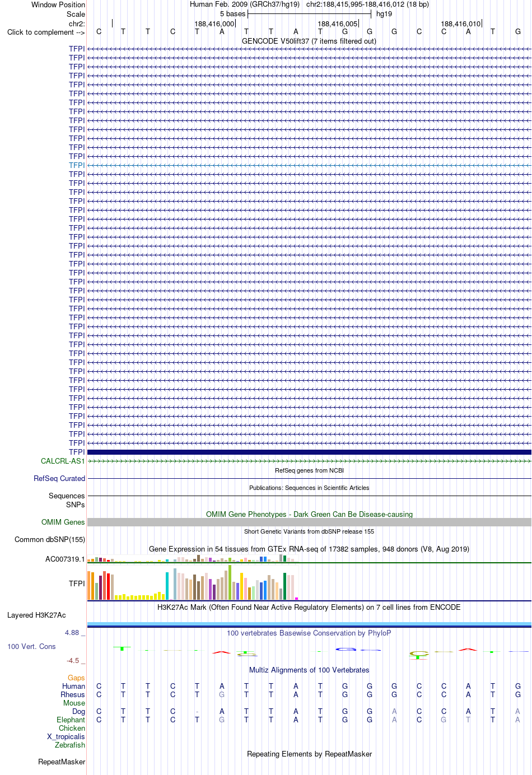Image resolution: width=532 pixels, height=775 pixels.
Task: Open the RefSeq Curated track label
Action: [59, 478]
